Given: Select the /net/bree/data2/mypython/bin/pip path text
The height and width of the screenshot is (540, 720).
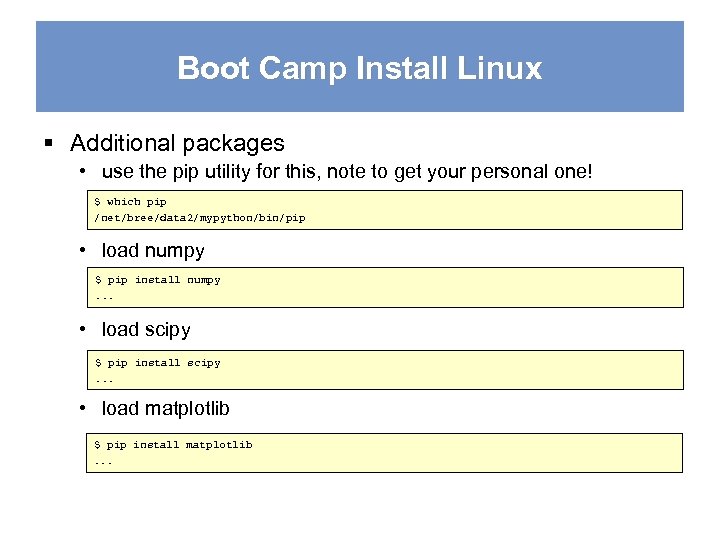Looking at the screenshot, I should [199, 216].
